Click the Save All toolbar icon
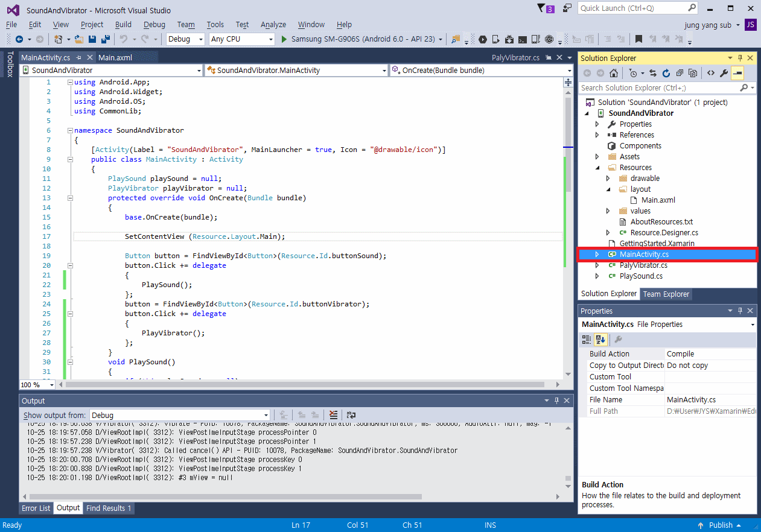 tap(106, 39)
